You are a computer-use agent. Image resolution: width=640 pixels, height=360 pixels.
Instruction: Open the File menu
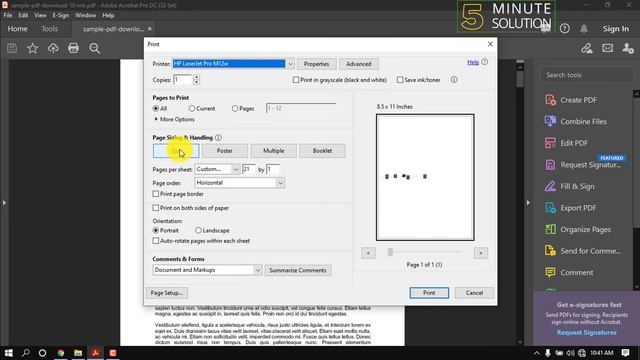pos(8,15)
